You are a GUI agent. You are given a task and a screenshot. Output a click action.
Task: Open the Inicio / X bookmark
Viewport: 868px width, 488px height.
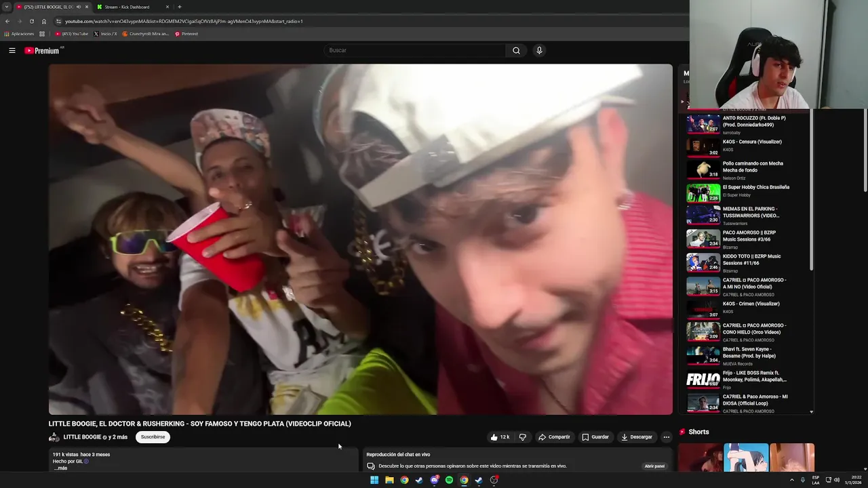pyautogui.click(x=105, y=34)
